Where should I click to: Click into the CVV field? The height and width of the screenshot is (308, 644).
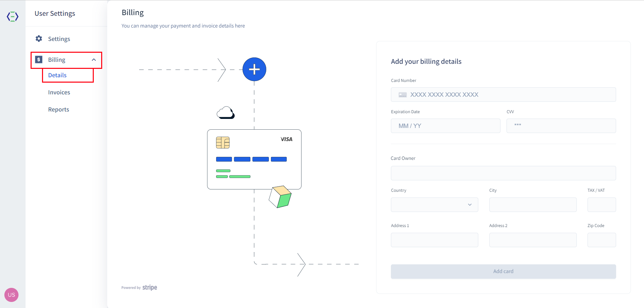[x=561, y=126]
